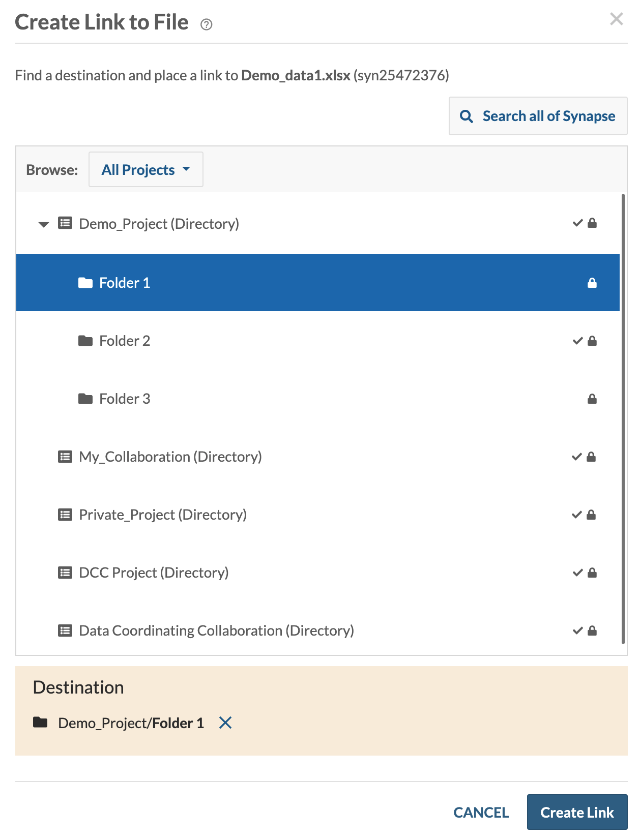Open the All Projects browse dropdown

[x=146, y=170]
